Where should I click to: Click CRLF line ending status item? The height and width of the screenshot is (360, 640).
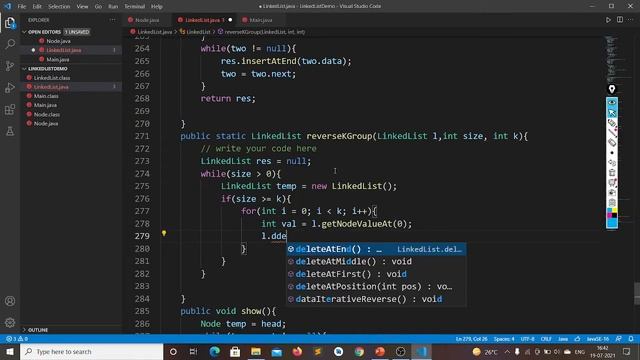pyautogui.click(x=546, y=339)
